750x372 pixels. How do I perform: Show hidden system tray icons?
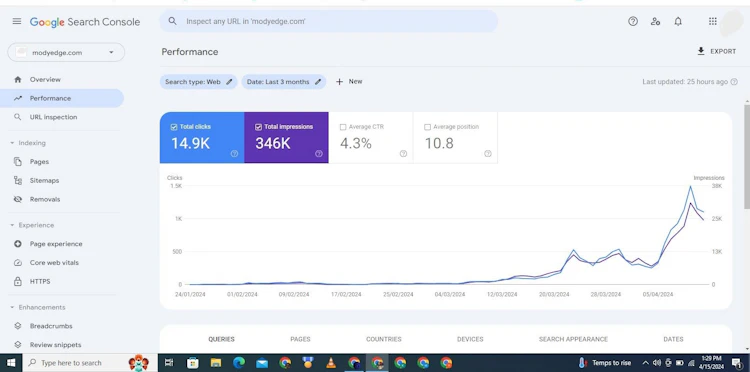pos(645,363)
